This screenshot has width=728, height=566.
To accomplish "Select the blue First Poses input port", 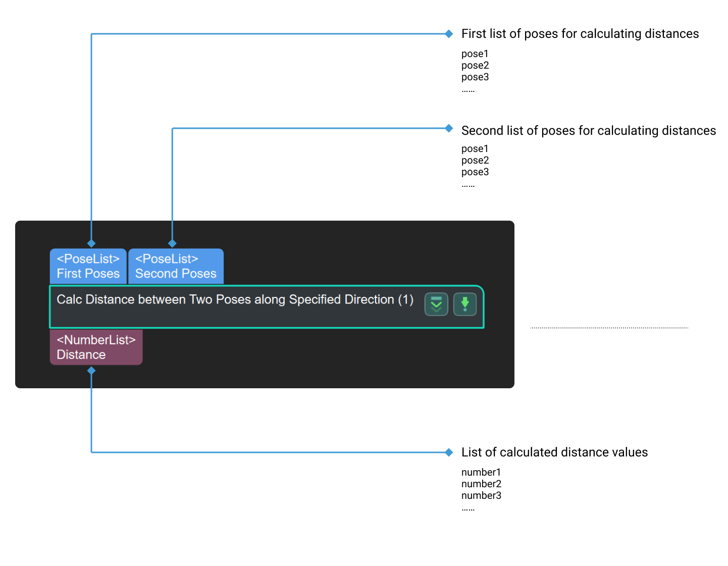I will click(88, 266).
